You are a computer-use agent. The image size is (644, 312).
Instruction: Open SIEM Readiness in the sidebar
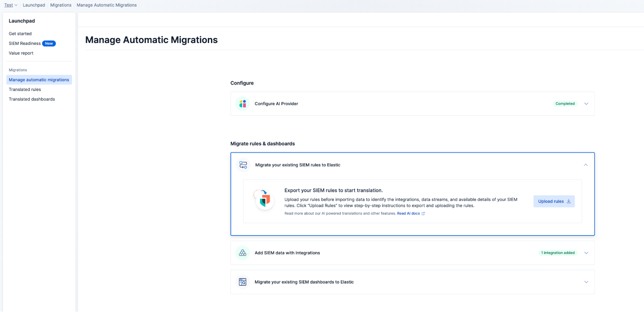coord(25,43)
